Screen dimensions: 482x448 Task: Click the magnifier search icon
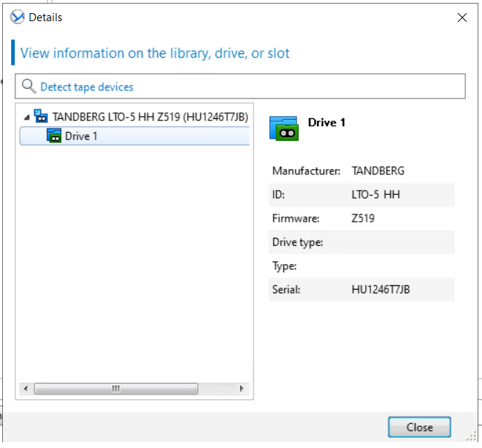coord(29,86)
